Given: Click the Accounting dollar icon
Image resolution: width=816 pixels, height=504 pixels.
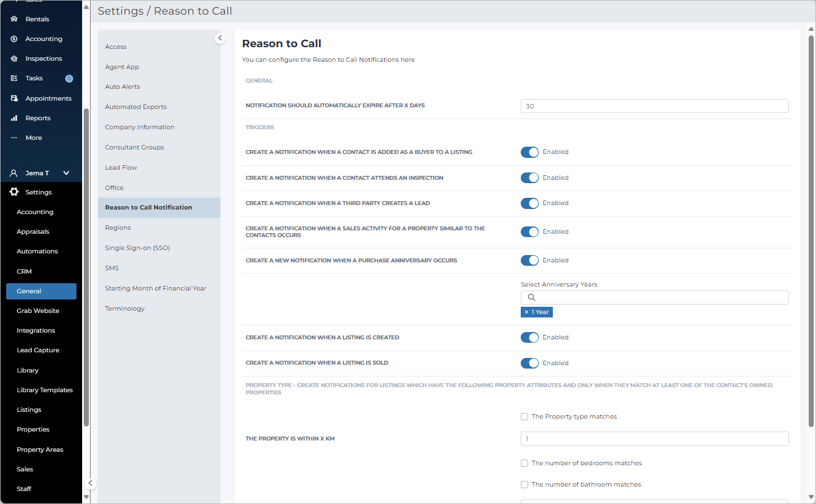Looking at the screenshot, I should (x=14, y=39).
